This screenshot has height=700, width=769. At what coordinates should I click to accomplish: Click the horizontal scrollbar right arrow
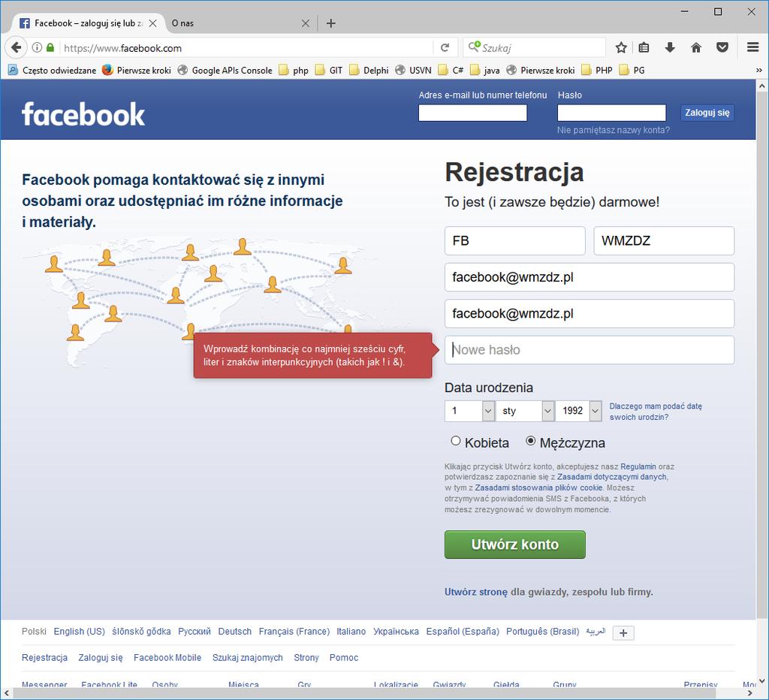[x=750, y=693]
